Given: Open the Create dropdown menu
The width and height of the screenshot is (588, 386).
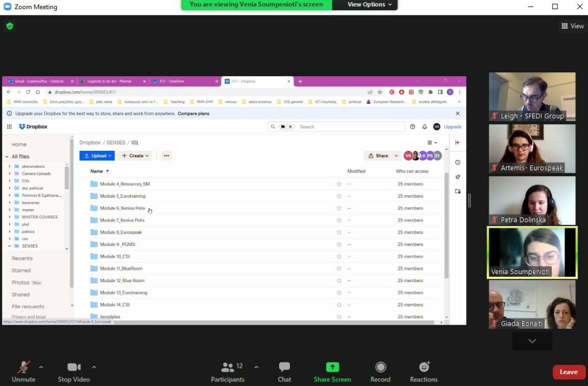Looking at the screenshot, I should tap(135, 156).
